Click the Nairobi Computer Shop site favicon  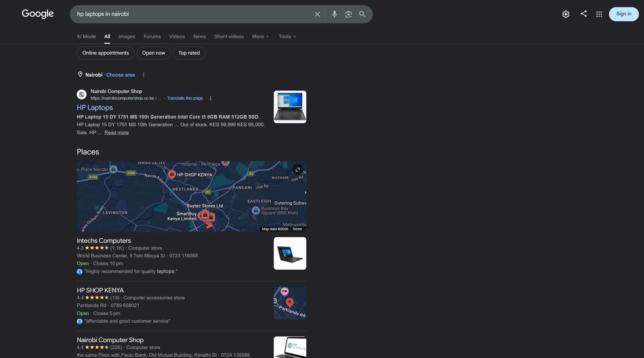[x=82, y=94]
